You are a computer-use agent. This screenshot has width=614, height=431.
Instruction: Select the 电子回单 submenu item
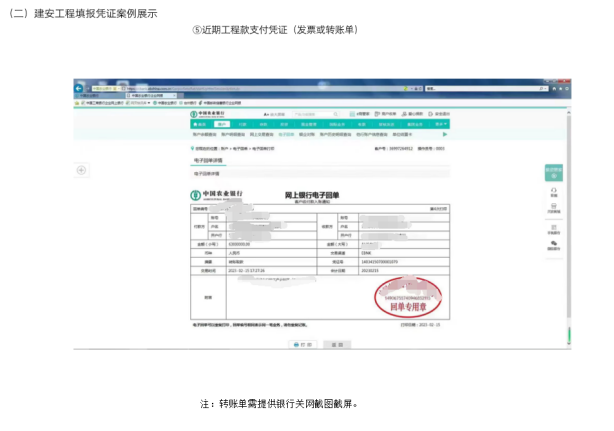point(287,133)
